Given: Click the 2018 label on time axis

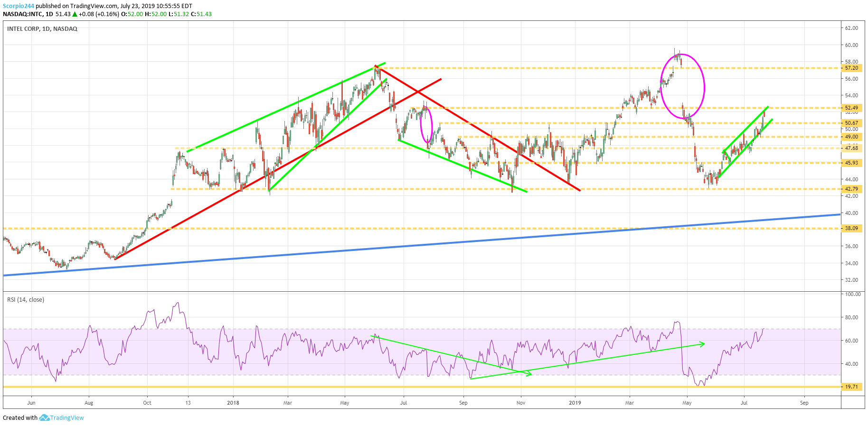Looking at the screenshot, I should [x=233, y=403].
